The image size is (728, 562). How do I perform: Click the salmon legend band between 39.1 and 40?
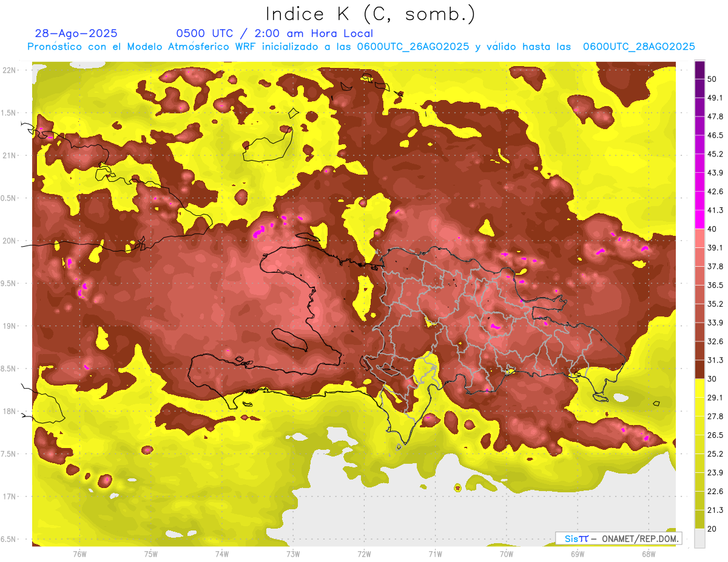699,238
